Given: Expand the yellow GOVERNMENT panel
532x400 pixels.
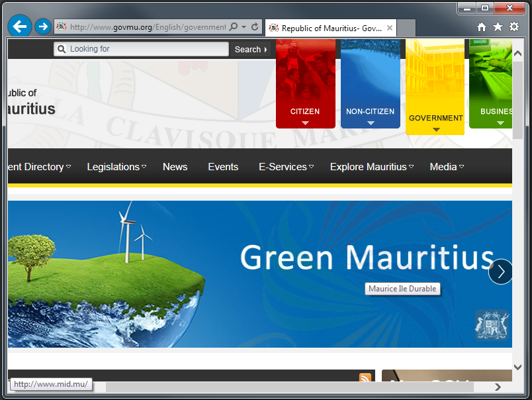Looking at the screenshot, I should tap(435, 87).
